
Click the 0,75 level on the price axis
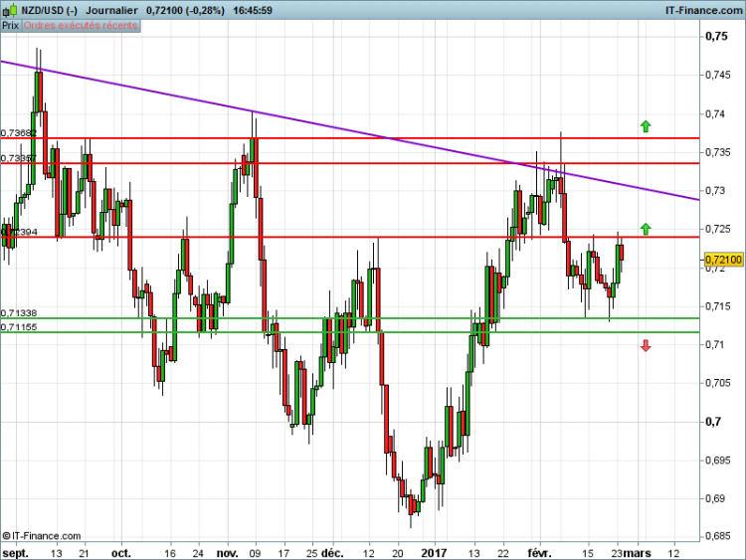click(716, 37)
